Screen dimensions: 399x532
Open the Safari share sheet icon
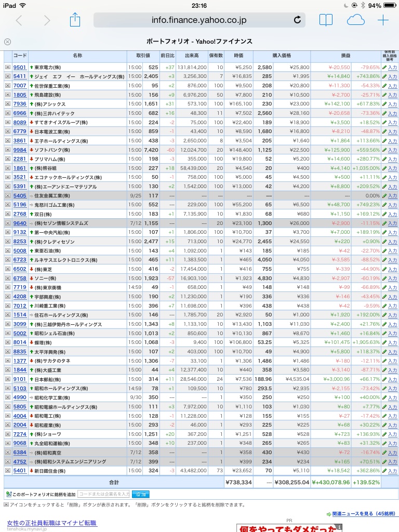pos(75,20)
